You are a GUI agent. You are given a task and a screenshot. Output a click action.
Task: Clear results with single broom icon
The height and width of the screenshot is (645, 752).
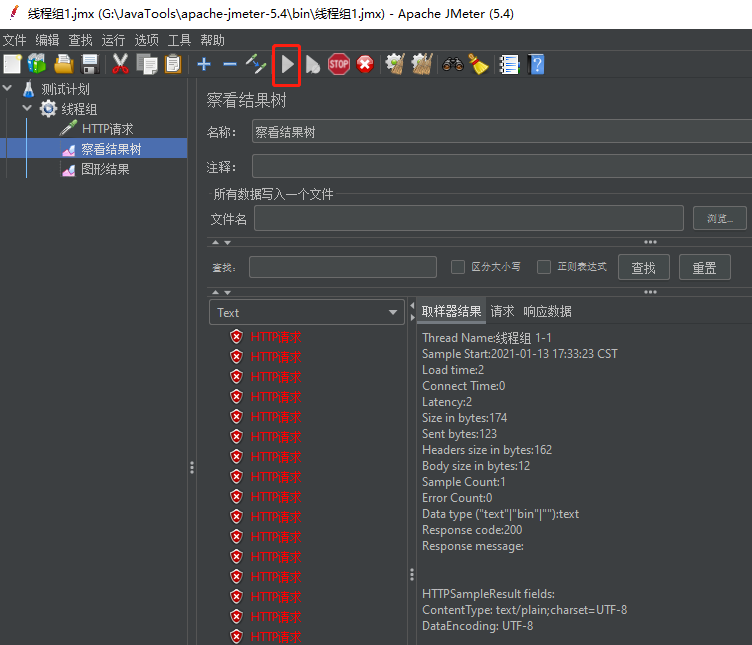pos(395,64)
